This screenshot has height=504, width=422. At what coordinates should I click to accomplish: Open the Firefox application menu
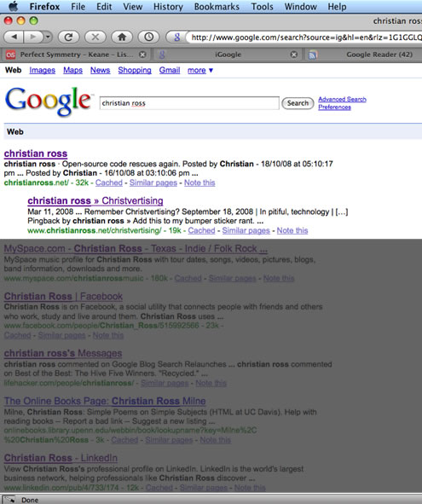click(x=44, y=7)
